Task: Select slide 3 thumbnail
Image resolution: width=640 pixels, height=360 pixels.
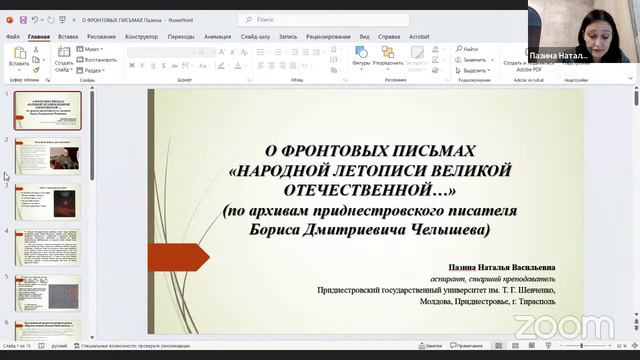Action: 47,202
